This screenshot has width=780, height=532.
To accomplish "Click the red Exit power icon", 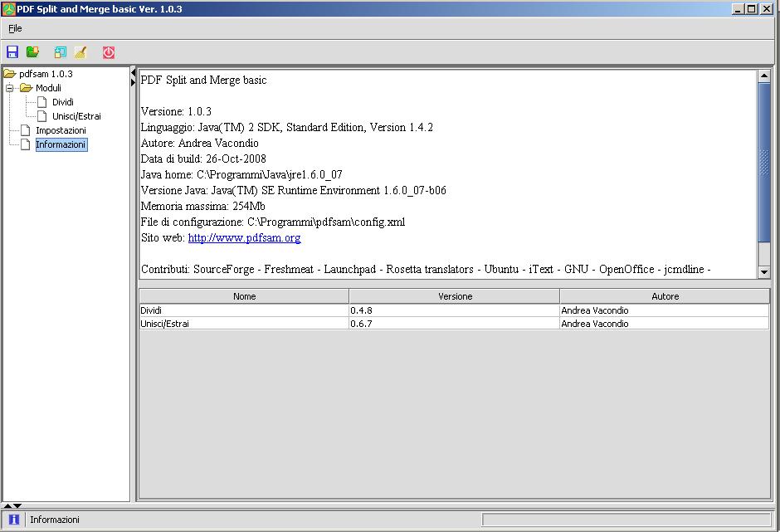I will pyautogui.click(x=109, y=52).
